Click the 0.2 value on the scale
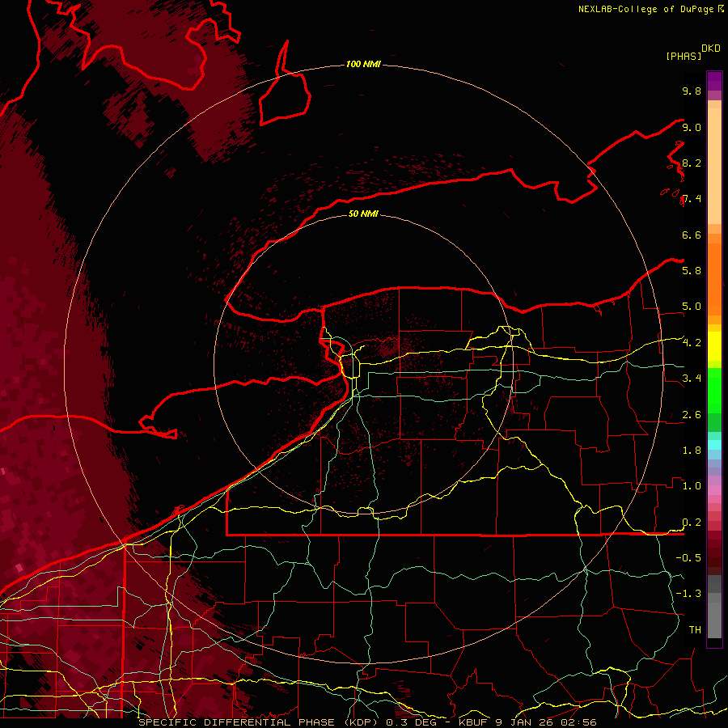The image size is (728, 728). coord(692,523)
